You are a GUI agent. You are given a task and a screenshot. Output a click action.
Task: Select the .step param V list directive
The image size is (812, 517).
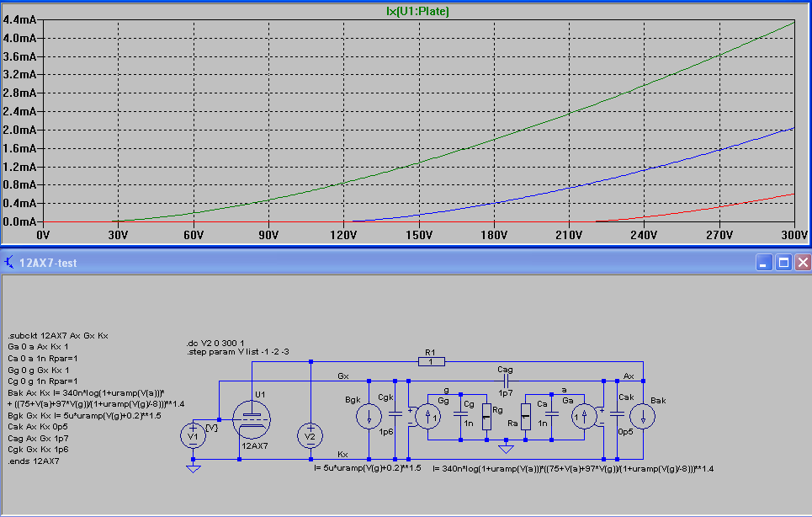click(237, 352)
